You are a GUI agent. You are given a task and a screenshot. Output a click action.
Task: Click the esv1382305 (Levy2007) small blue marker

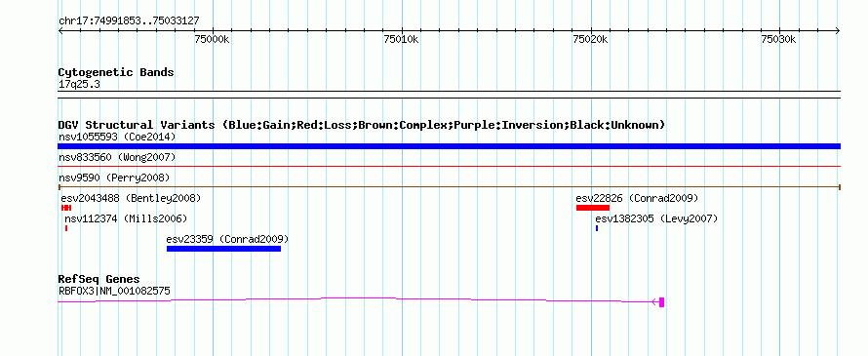597,228
